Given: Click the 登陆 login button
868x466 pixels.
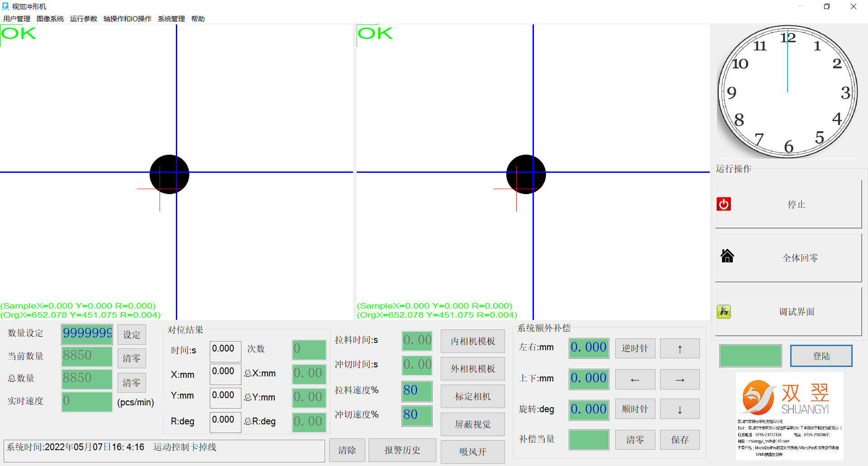Looking at the screenshot, I should click(821, 356).
